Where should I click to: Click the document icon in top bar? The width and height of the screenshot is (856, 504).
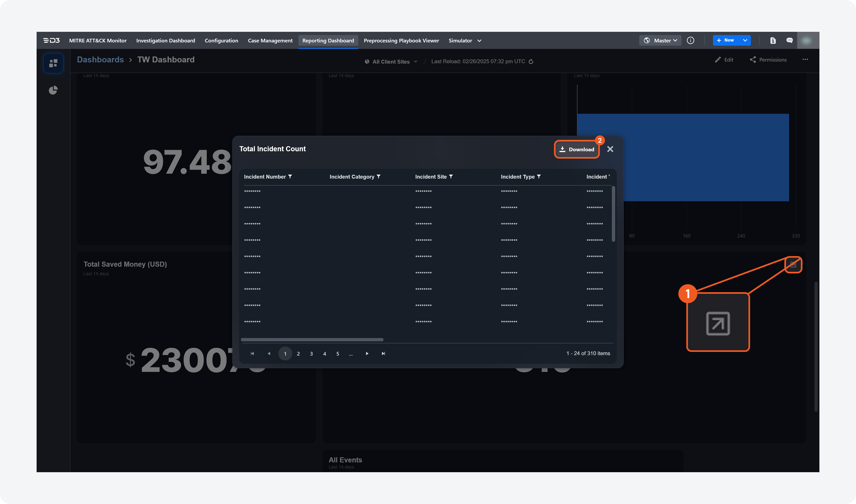tap(773, 40)
